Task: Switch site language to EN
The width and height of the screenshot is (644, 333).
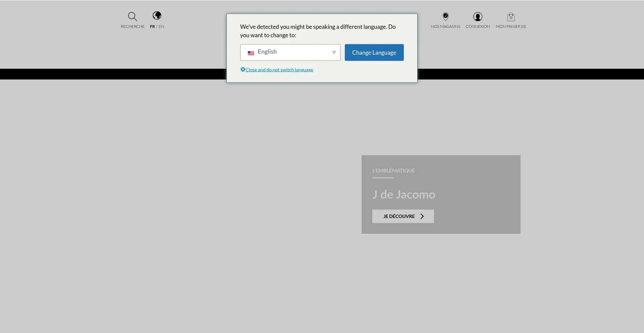Action: (x=162, y=26)
